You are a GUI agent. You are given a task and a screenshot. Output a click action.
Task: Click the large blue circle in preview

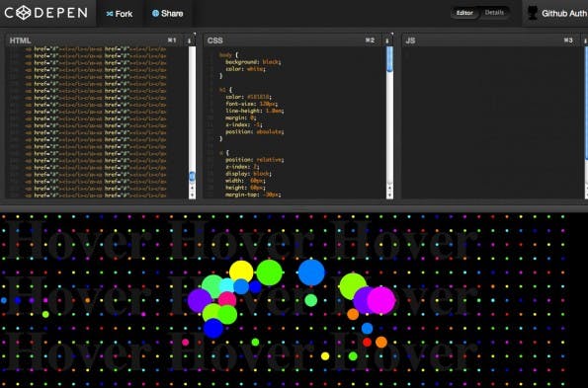tap(311, 272)
